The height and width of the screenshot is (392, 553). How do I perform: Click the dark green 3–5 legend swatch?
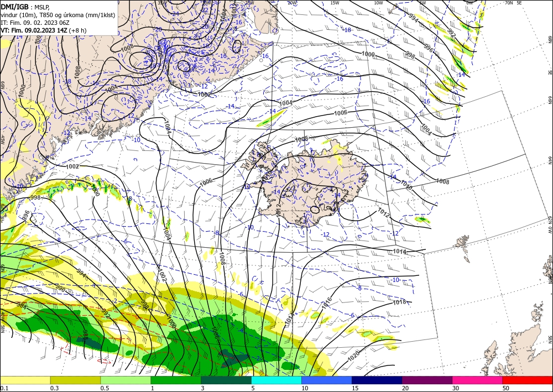pos(226,380)
